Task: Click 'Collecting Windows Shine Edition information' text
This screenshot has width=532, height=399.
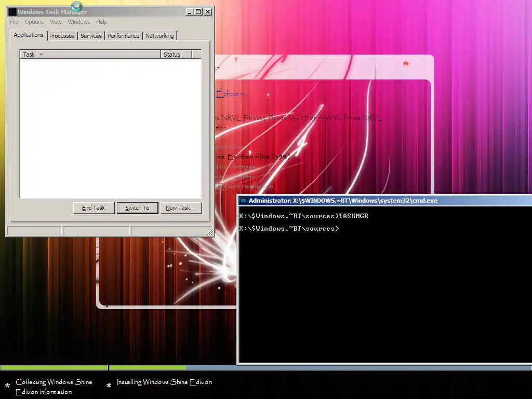Action: [54, 387]
